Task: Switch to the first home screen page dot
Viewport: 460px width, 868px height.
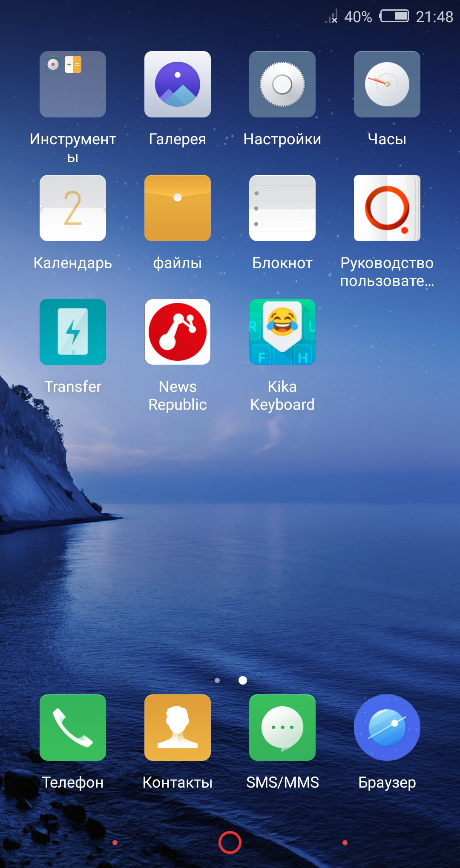Action: tap(217, 680)
